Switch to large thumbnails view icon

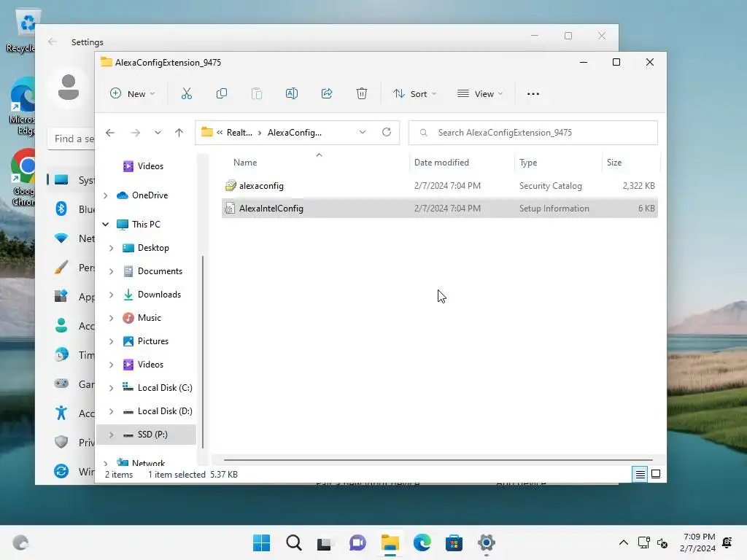pos(656,474)
